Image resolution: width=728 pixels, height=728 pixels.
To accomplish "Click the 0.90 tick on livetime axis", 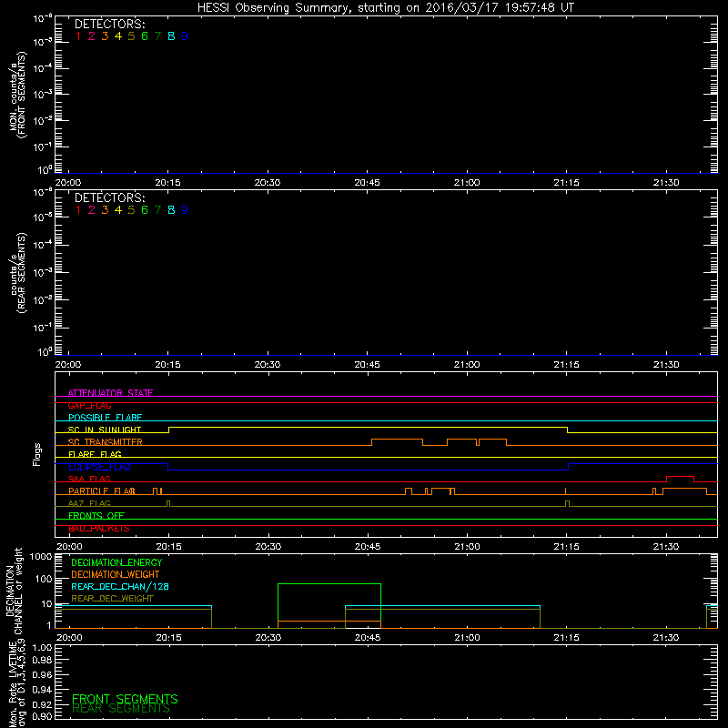I will 43,716.
